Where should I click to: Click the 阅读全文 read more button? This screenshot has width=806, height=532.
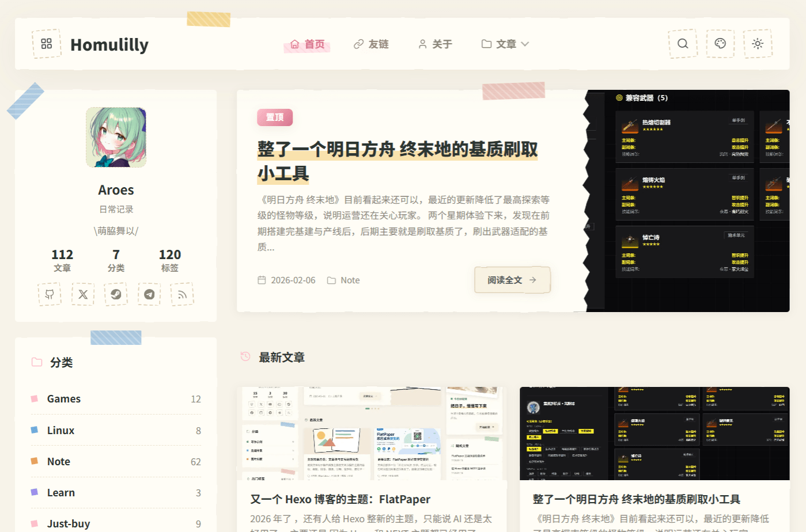[512, 280]
